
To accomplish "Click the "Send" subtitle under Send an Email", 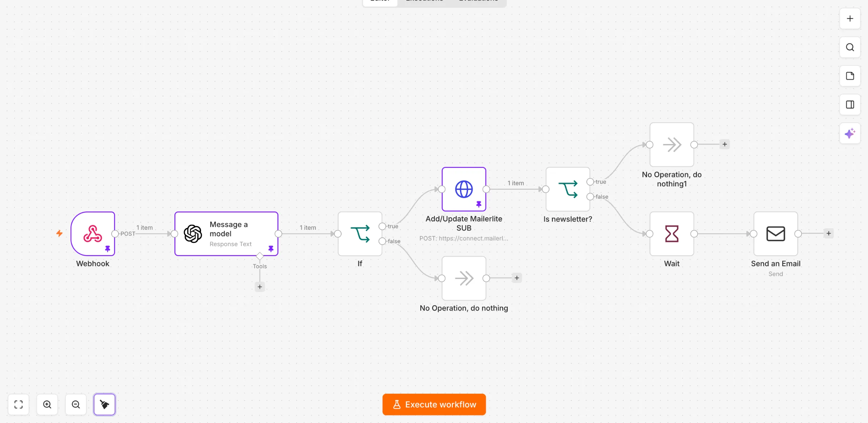I will (x=776, y=274).
